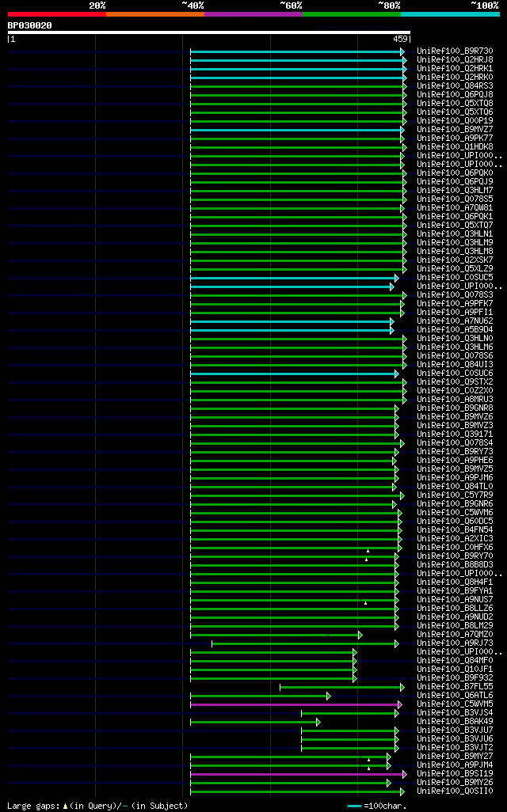Click the short green bar for B8AK49

[x=255, y=722]
